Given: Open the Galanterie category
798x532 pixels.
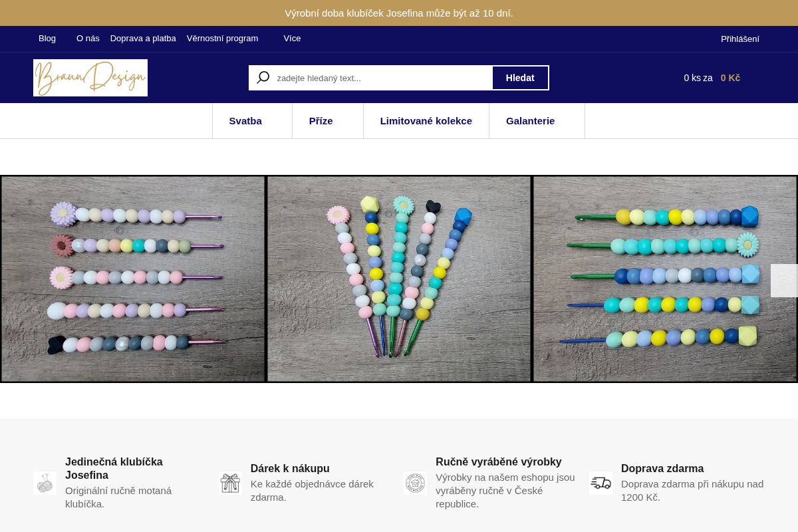Looking at the screenshot, I should pos(530,121).
